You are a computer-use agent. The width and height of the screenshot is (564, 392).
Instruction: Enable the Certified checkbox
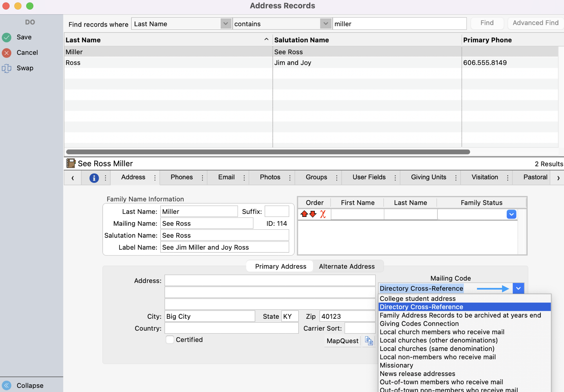click(170, 339)
